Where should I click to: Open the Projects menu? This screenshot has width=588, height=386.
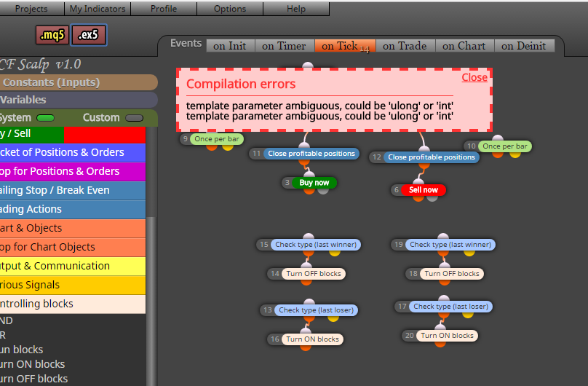click(32, 9)
